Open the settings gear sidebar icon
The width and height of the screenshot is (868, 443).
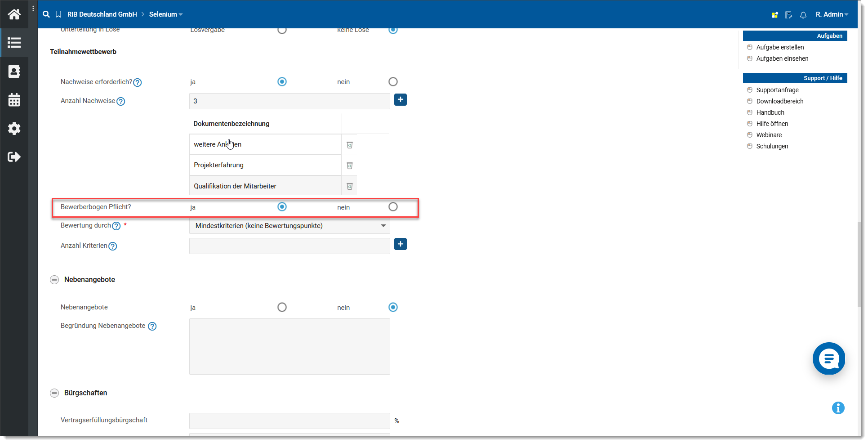[x=14, y=129]
